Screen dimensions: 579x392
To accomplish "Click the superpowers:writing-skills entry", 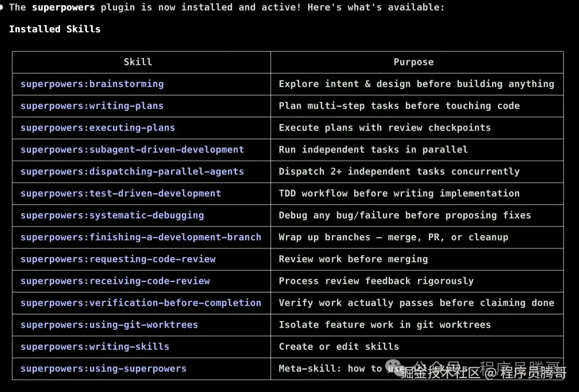I will [x=95, y=347].
